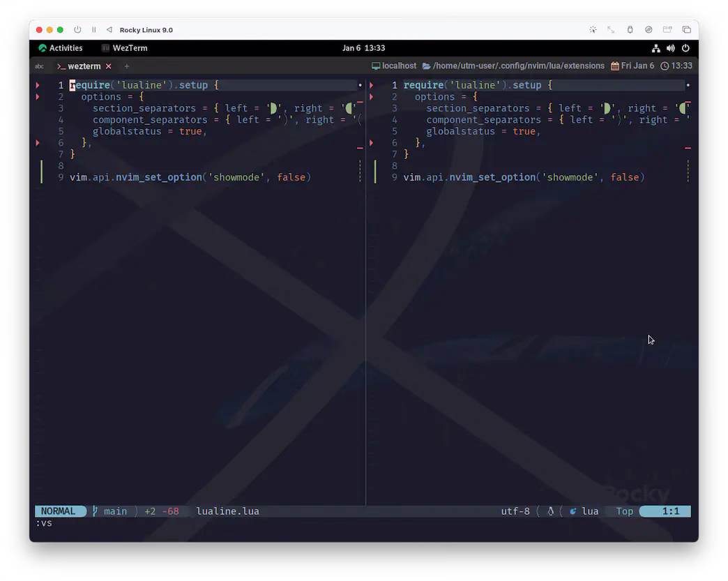Click 'section_separators' in the right pane

point(478,108)
